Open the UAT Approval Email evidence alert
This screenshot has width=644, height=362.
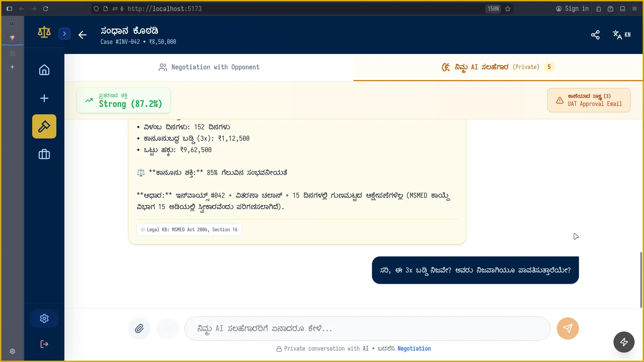[589, 100]
